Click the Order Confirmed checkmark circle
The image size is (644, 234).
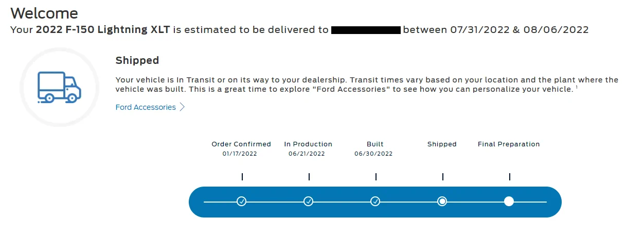tap(241, 201)
